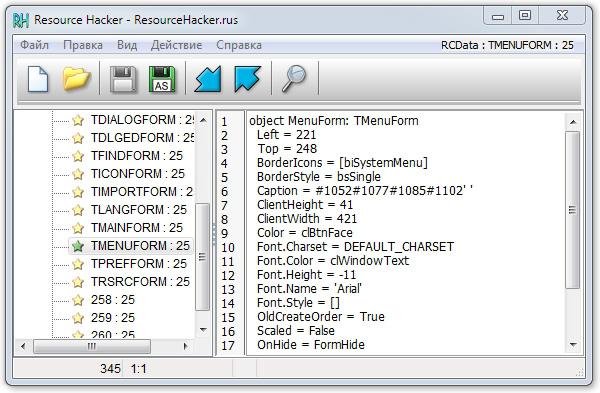Click the 'Top = 248' code line
The width and height of the screenshot is (600, 393).
tap(287, 149)
